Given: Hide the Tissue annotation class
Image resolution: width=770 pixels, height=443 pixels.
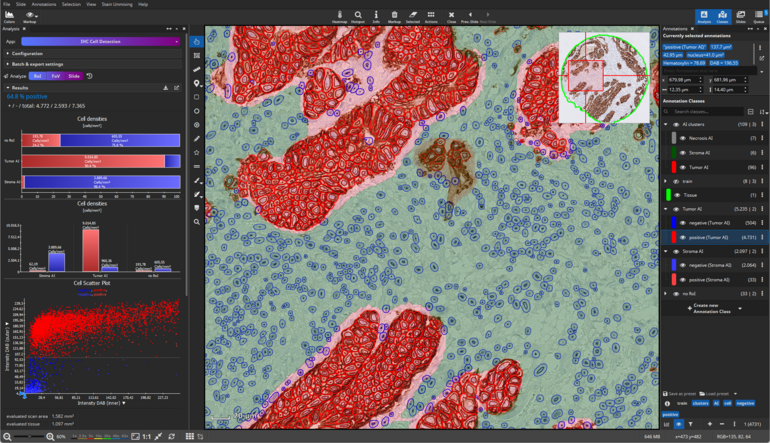Looking at the screenshot, I should click(x=679, y=195).
